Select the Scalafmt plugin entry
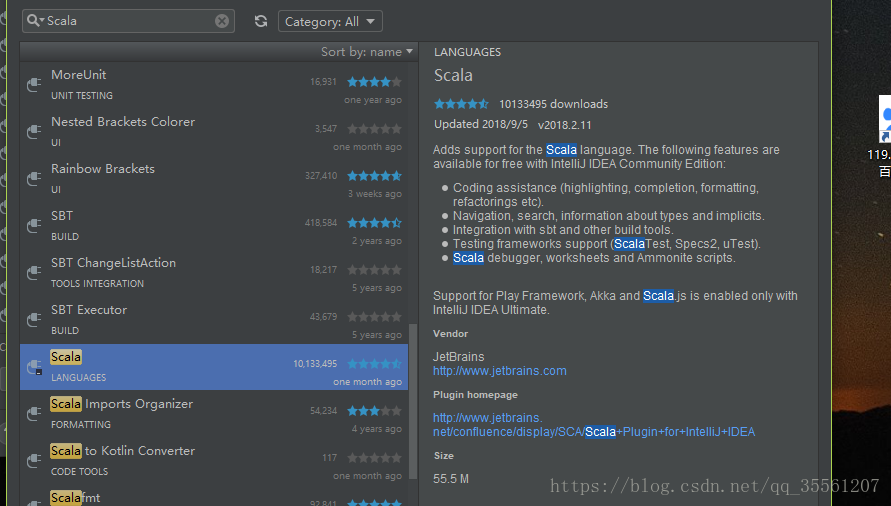This screenshot has width=891, height=506. coord(214,496)
